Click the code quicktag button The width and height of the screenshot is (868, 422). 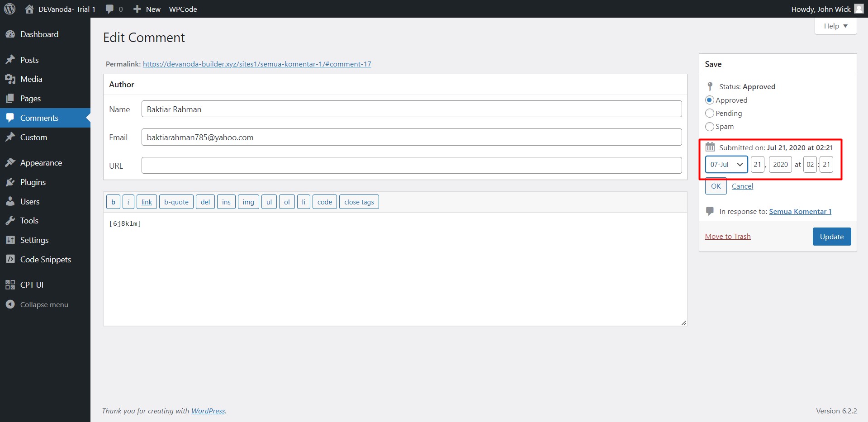coord(325,202)
